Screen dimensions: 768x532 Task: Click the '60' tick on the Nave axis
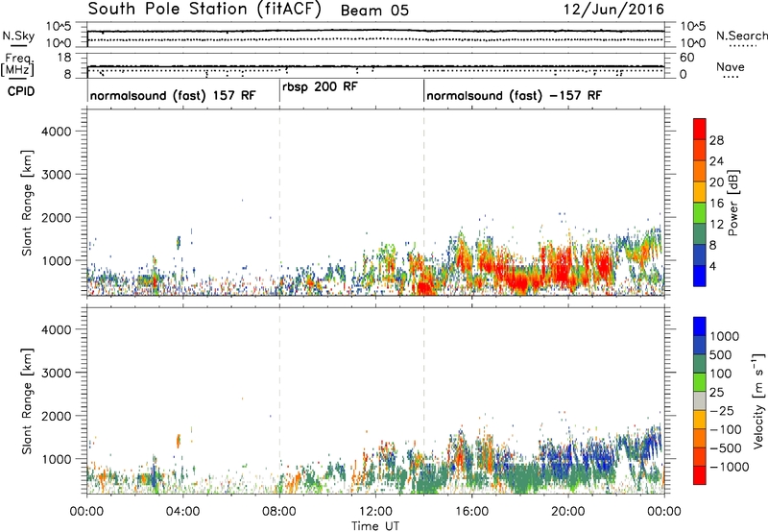point(686,58)
